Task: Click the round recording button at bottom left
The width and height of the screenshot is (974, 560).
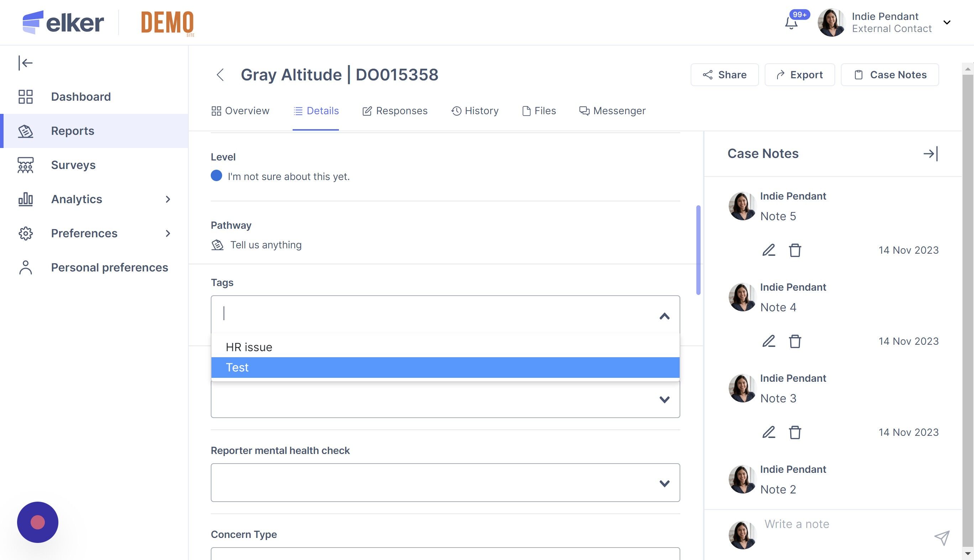Action: click(38, 522)
